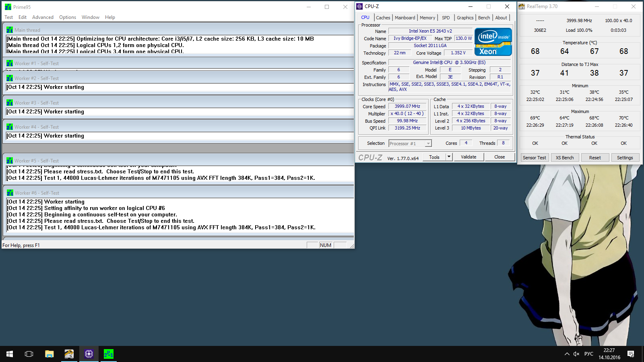The height and width of the screenshot is (362, 644).
Task: Click the QPI Link value 3199.25 MHz
Action: 407,128
